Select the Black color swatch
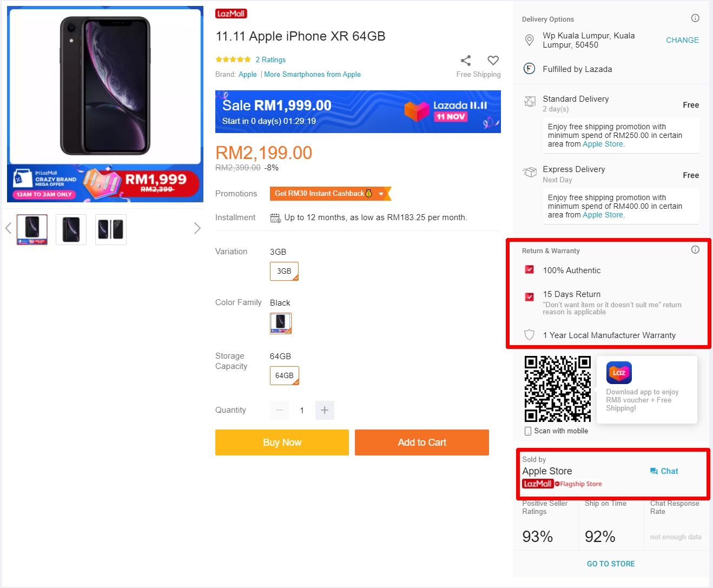713x588 pixels. pos(281,323)
